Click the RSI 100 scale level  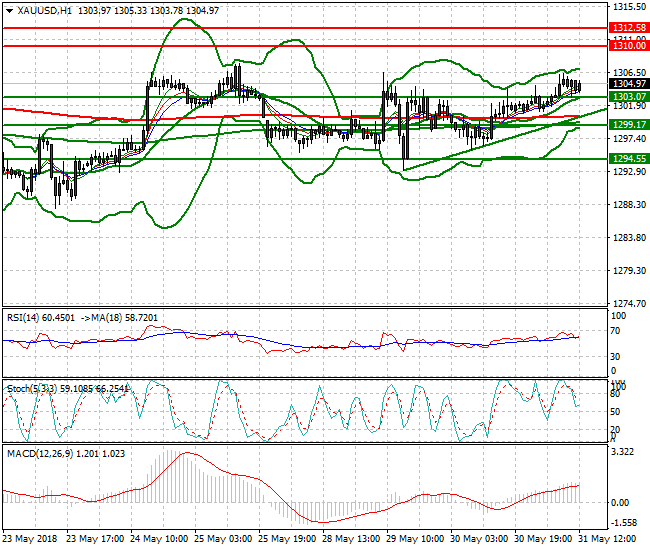(617, 316)
